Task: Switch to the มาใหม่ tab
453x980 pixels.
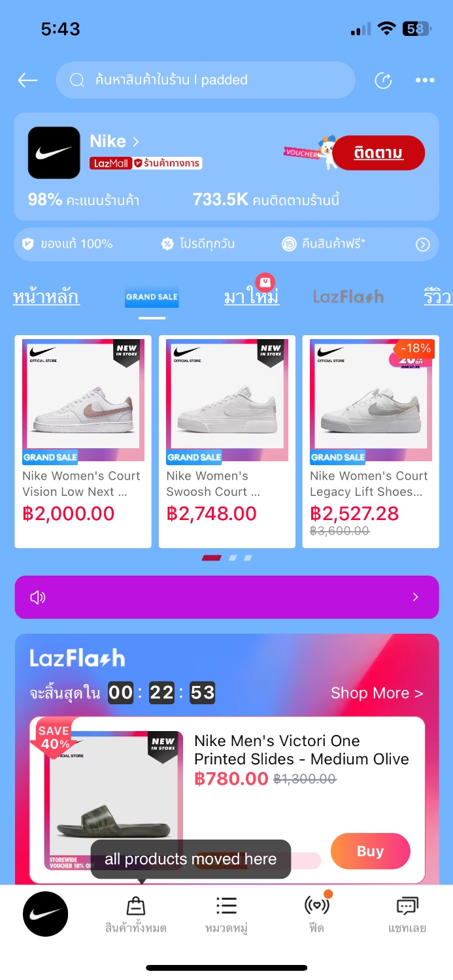Action: pos(252,297)
